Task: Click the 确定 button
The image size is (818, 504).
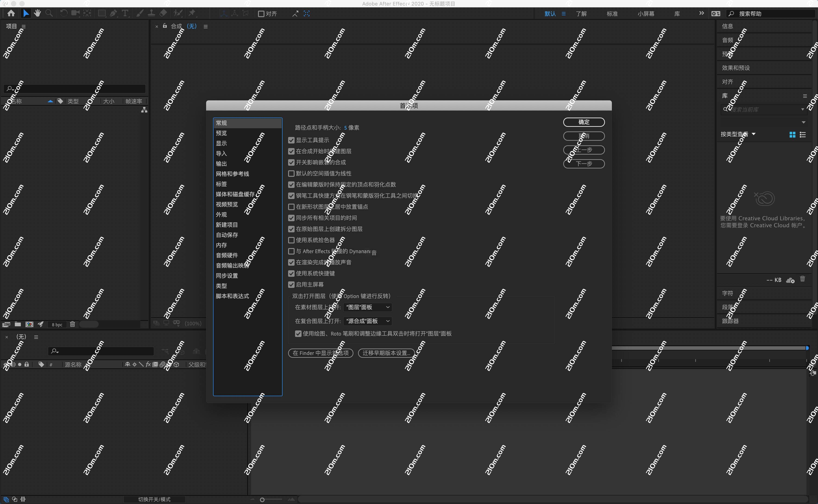Action: [x=584, y=122]
